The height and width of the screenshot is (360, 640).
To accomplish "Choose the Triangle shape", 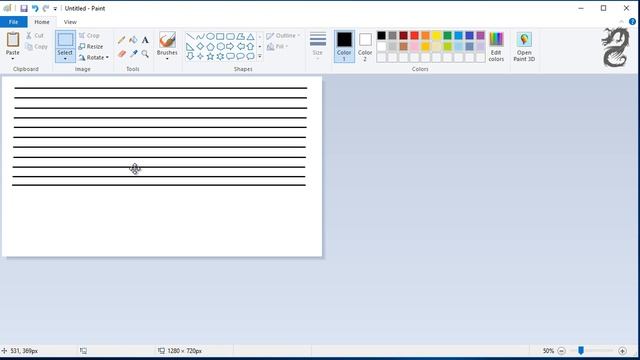I will tap(250, 37).
